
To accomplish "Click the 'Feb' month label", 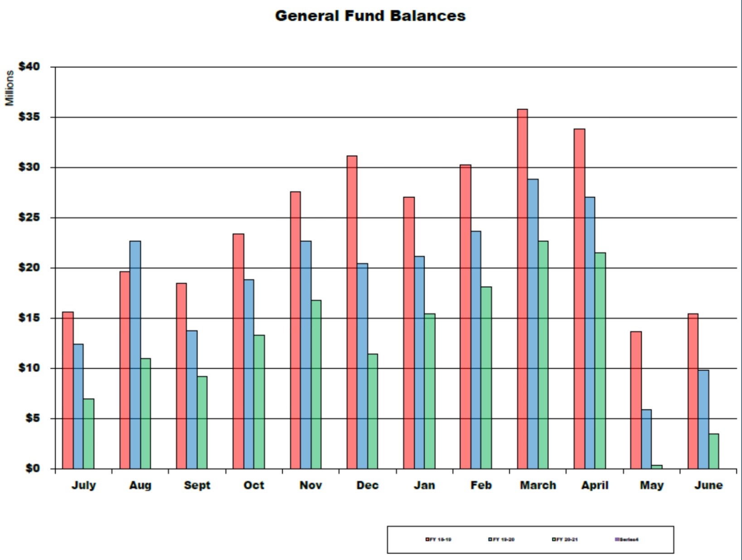I will pos(481,485).
